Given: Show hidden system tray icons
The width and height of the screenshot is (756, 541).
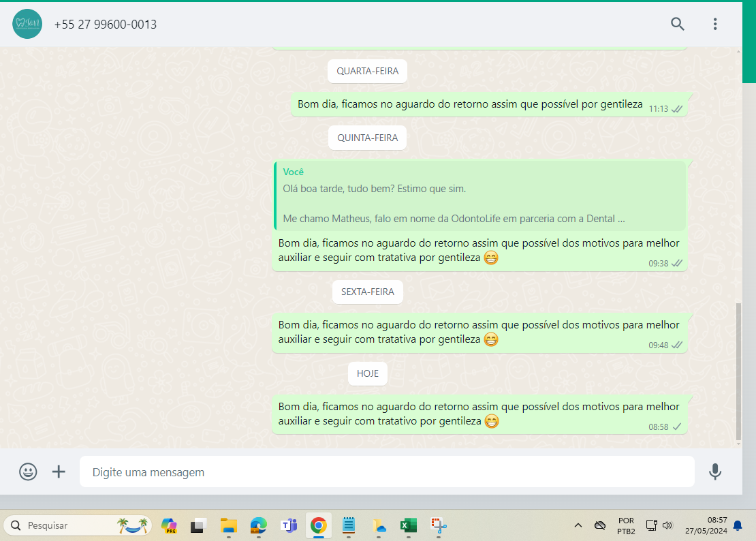Looking at the screenshot, I should tap(578, 525).
